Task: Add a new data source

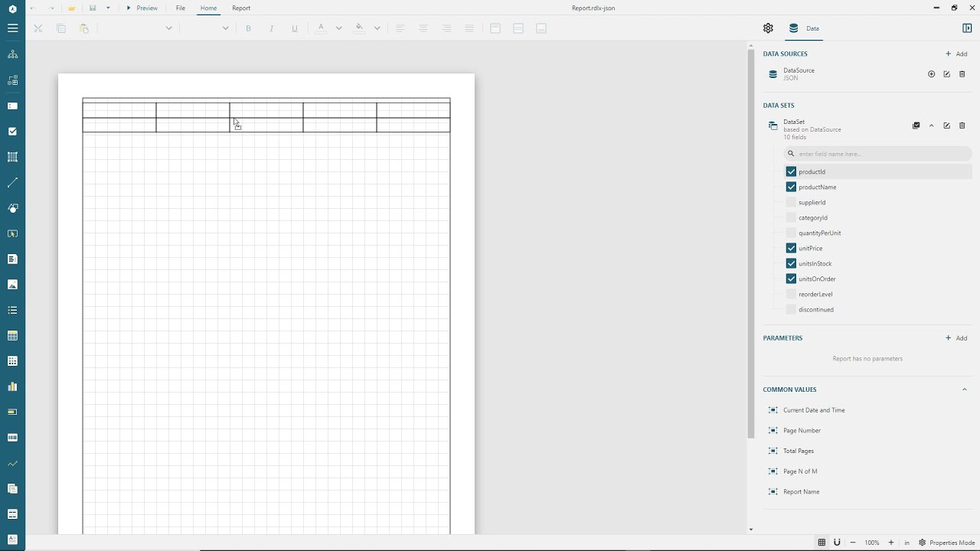Action: pos(956,54)
